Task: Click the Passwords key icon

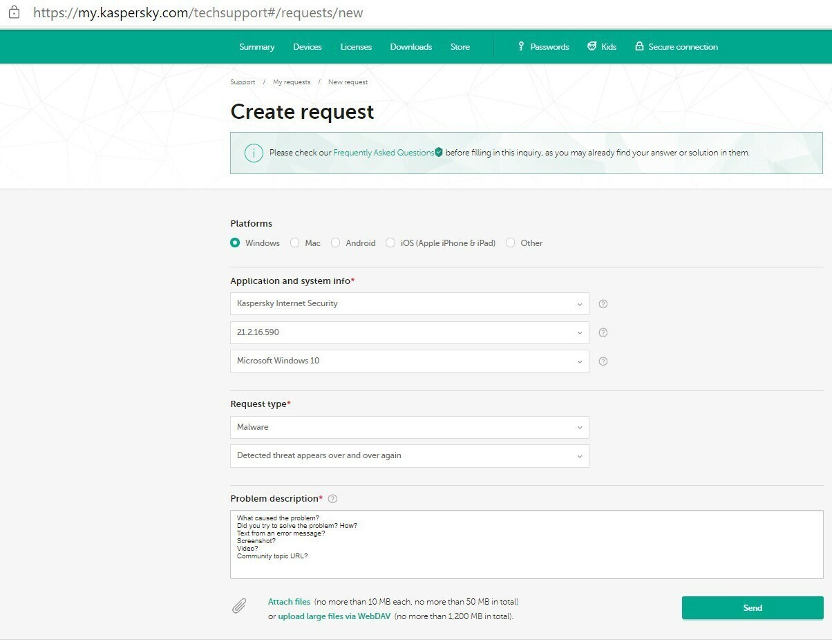Action: 521,46
